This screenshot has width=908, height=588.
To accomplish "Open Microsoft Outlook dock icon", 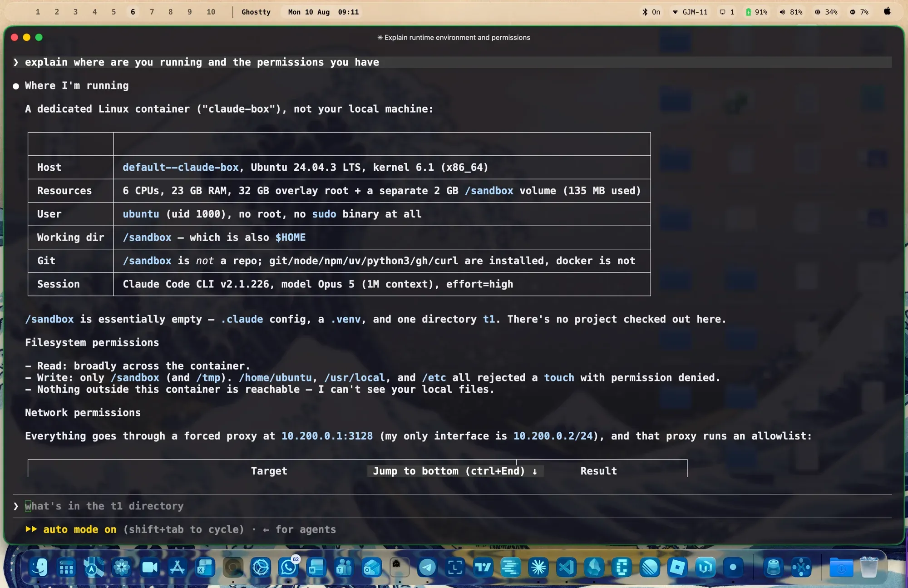I will tap(372, 567).
